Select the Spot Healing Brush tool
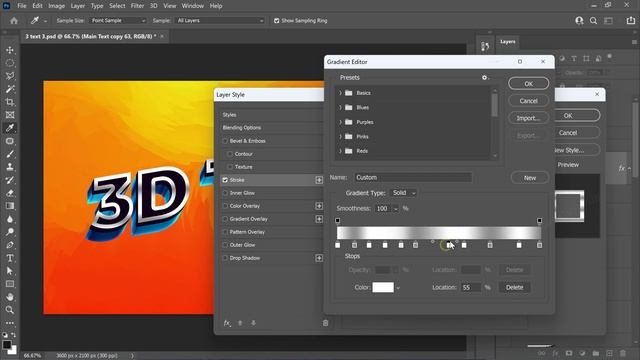 (x=10, y=141)
